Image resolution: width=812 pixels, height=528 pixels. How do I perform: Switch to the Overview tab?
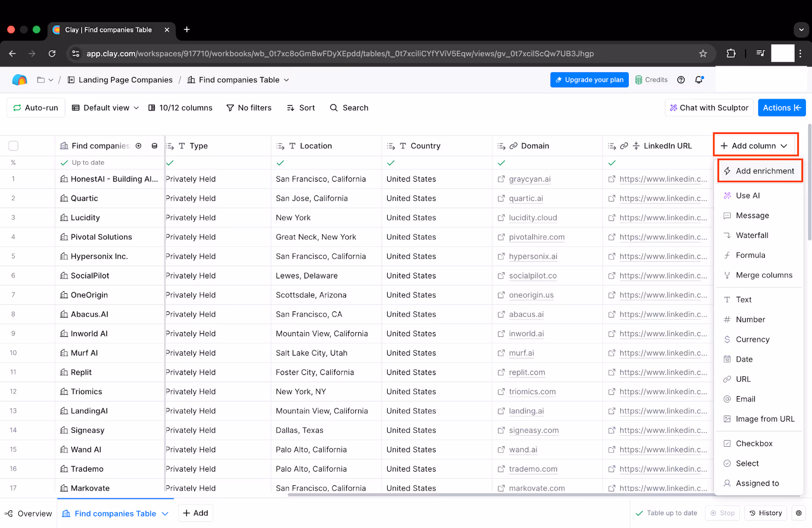click(28, 513)
